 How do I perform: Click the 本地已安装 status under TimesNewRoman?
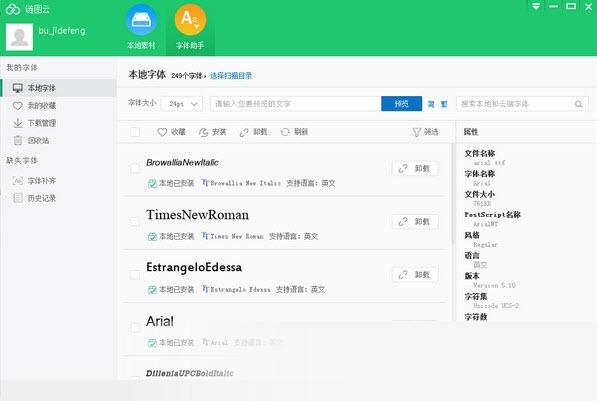[171, 236]
